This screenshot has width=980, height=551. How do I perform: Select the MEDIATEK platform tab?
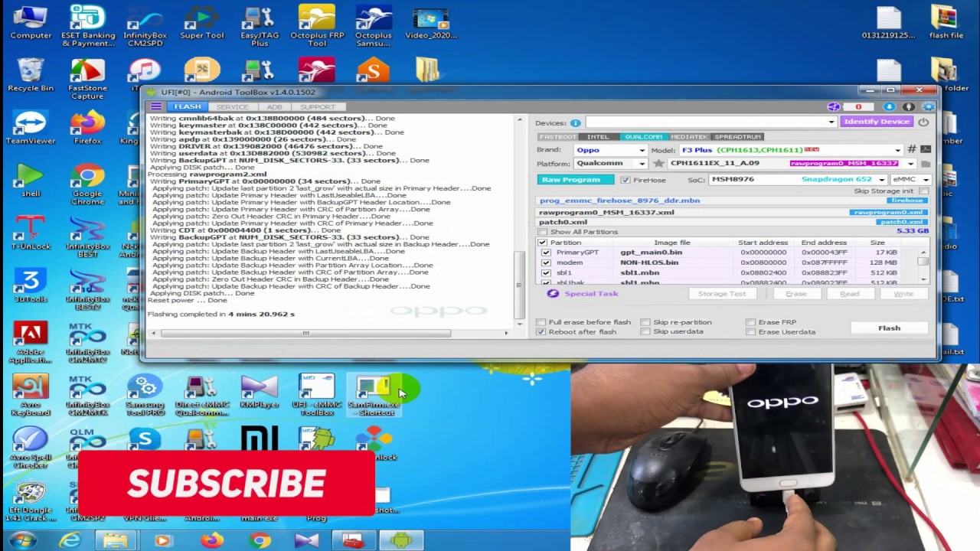click(x=689, y=137)
